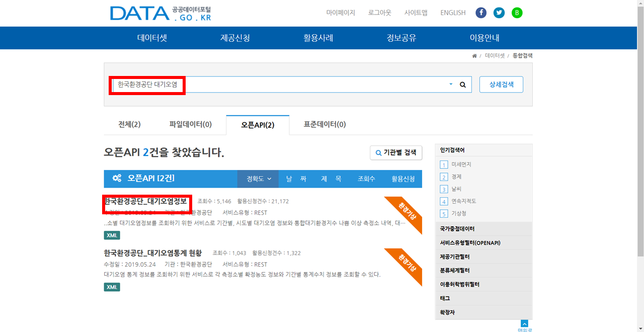This screenshot has height=332, width=644.
Task: Open 활용사례 main menu
Action: [318, 38]
